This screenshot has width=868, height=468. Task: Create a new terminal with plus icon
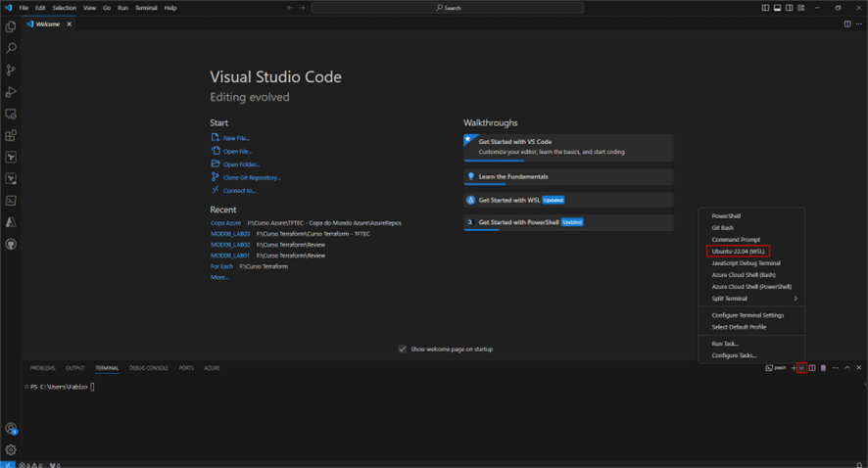794,368
